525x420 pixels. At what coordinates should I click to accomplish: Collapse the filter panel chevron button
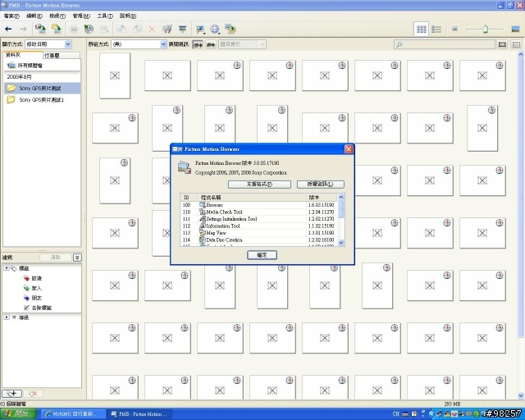[x=77, y=258]
